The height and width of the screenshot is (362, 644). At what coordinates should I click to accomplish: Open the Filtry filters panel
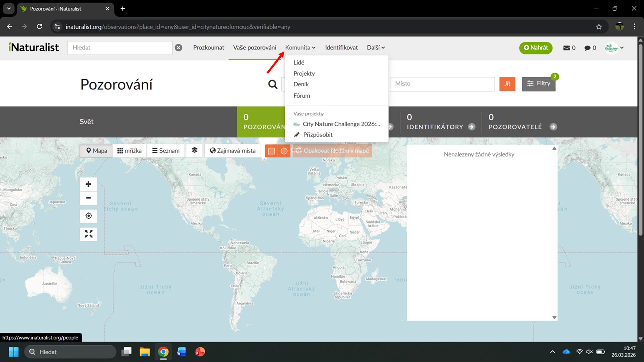tap(538, 84)
